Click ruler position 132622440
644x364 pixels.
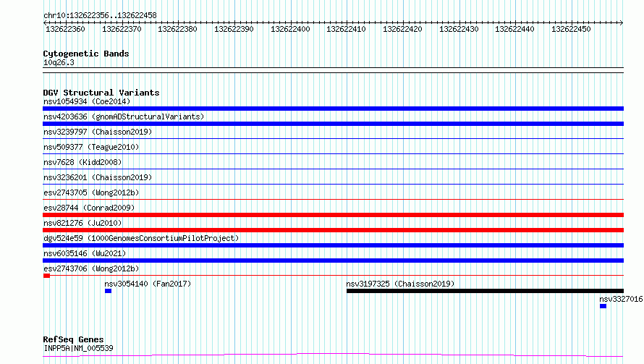[x=514, y=29]
